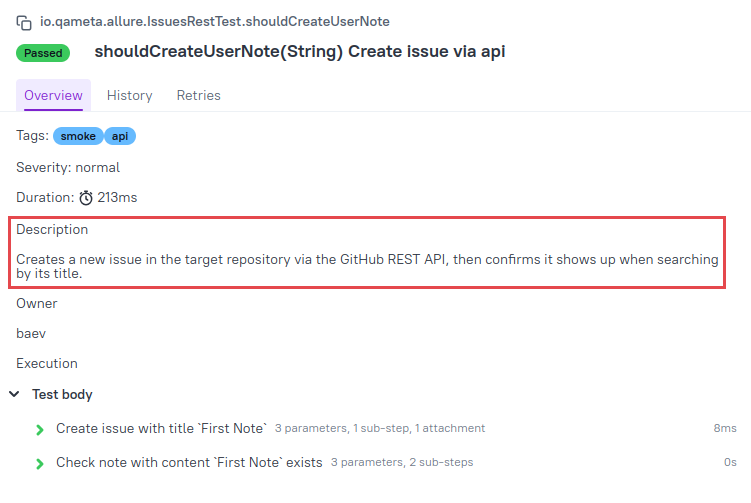Copy the full test name via the copy icon
The width and height of the screenshot is (751, 503).
click(24, 23)
